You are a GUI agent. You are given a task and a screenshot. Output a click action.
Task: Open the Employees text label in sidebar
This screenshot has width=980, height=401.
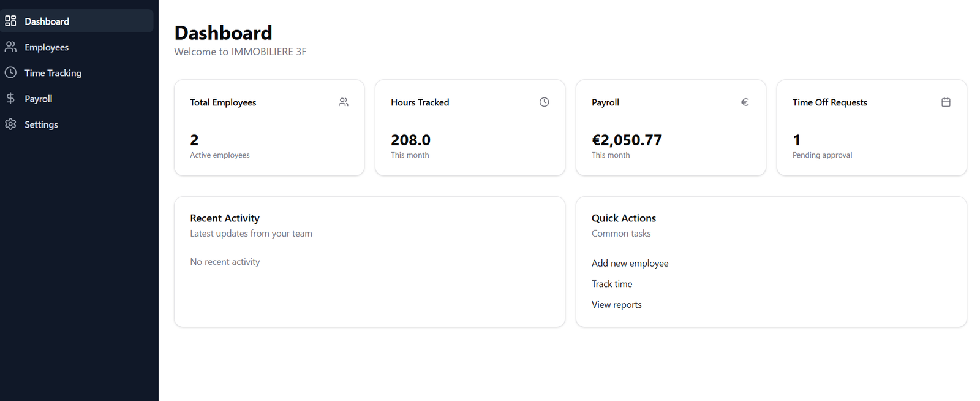point(47,47)
